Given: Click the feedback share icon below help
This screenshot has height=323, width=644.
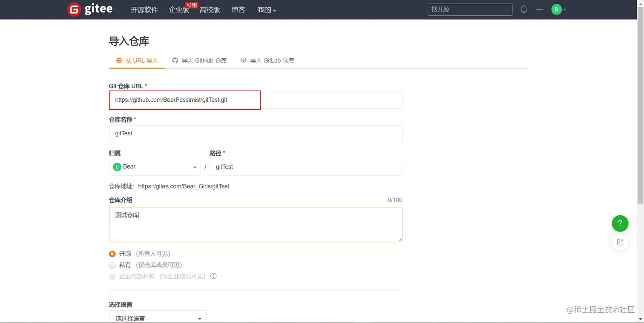Looking at the screenshot, I should [620, 242].
